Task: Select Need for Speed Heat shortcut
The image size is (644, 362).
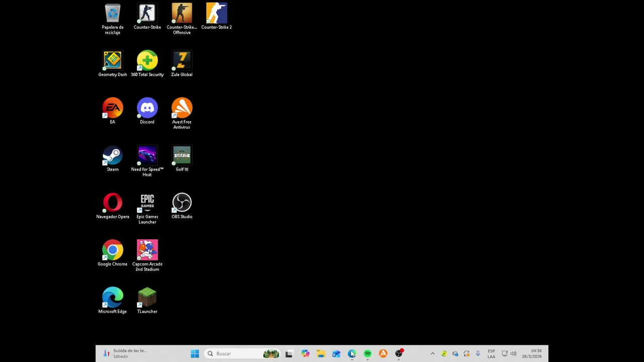Action: tap(147, 161)
